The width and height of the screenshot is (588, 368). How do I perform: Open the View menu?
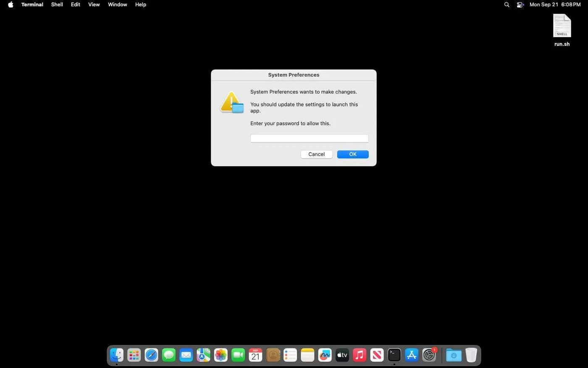[x=94, y=5]
